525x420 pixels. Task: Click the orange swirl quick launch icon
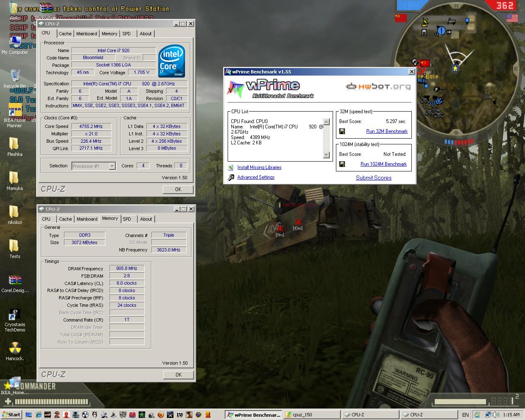coord(161,415)
